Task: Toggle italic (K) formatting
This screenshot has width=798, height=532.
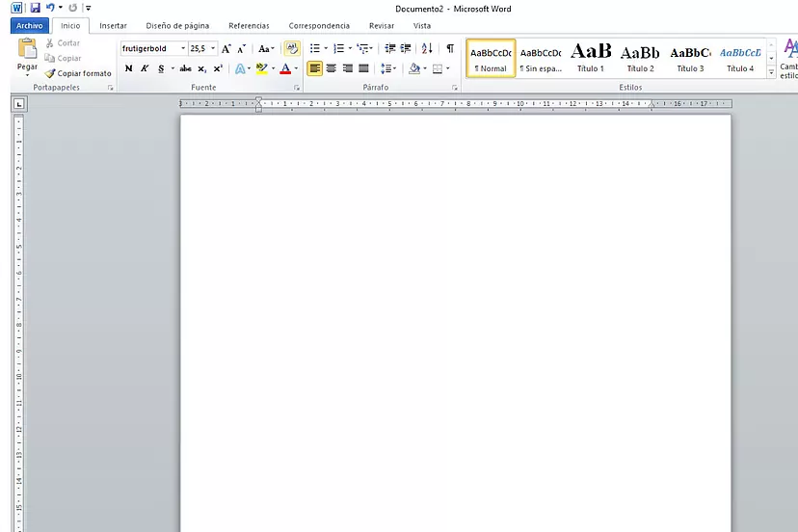Action: [145, 68]
